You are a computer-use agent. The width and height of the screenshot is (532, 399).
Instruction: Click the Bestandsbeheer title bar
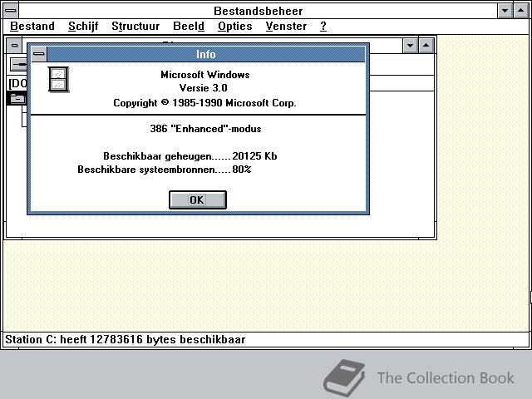[259, 11]
